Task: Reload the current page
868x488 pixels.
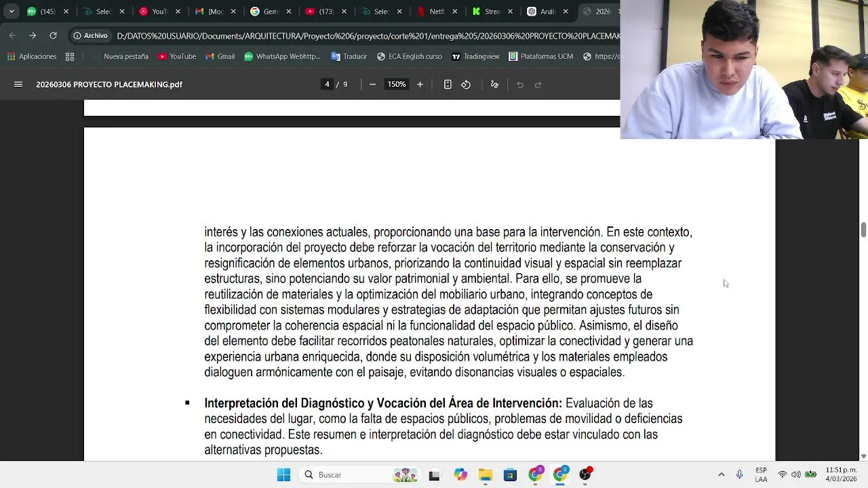Action: pos(53,35)
